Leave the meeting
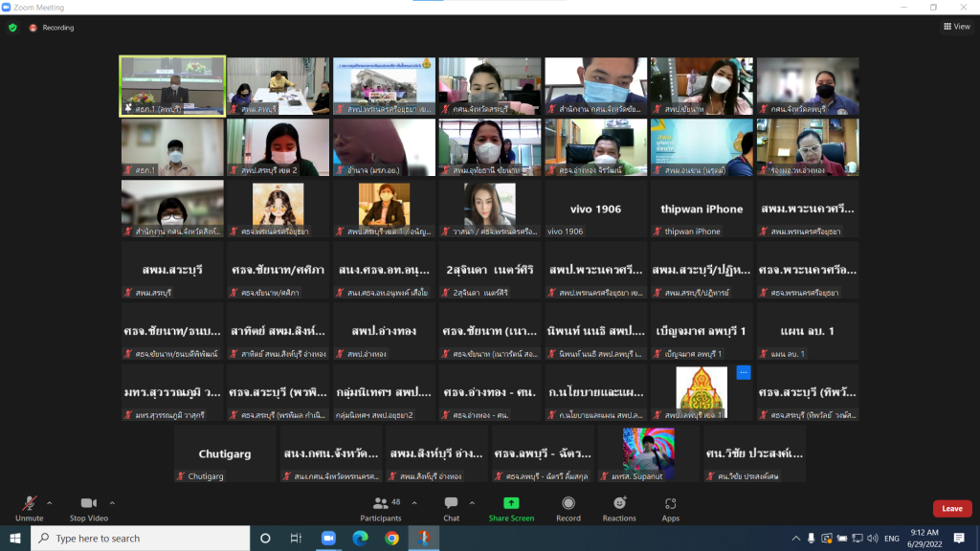Screen dimensions: 980x551 pyautogui.click(x=952, y=509)
